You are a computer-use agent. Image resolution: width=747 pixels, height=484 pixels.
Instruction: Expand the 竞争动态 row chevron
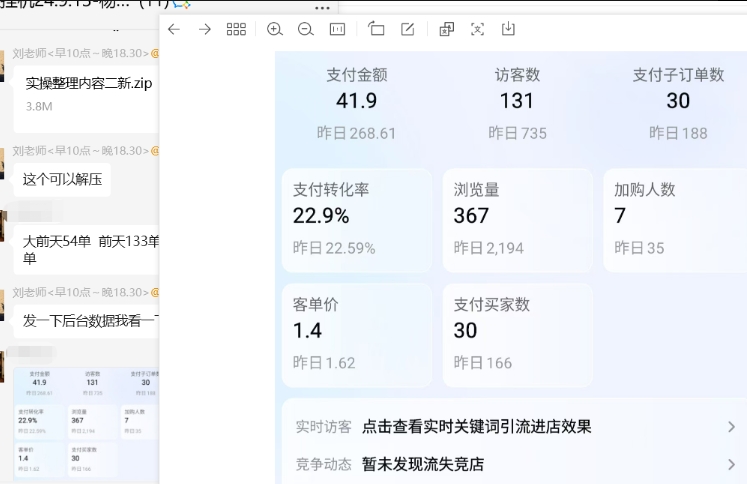(x=731, y=464)
